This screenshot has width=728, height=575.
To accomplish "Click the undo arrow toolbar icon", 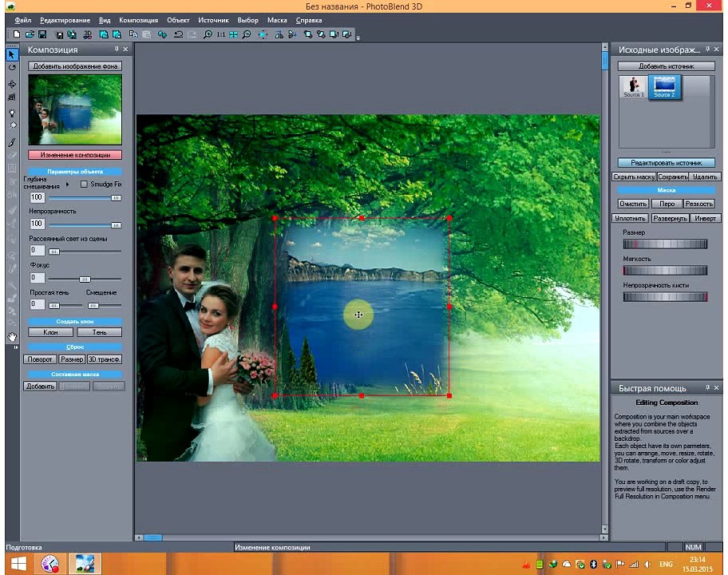I will tap(179, 35).
